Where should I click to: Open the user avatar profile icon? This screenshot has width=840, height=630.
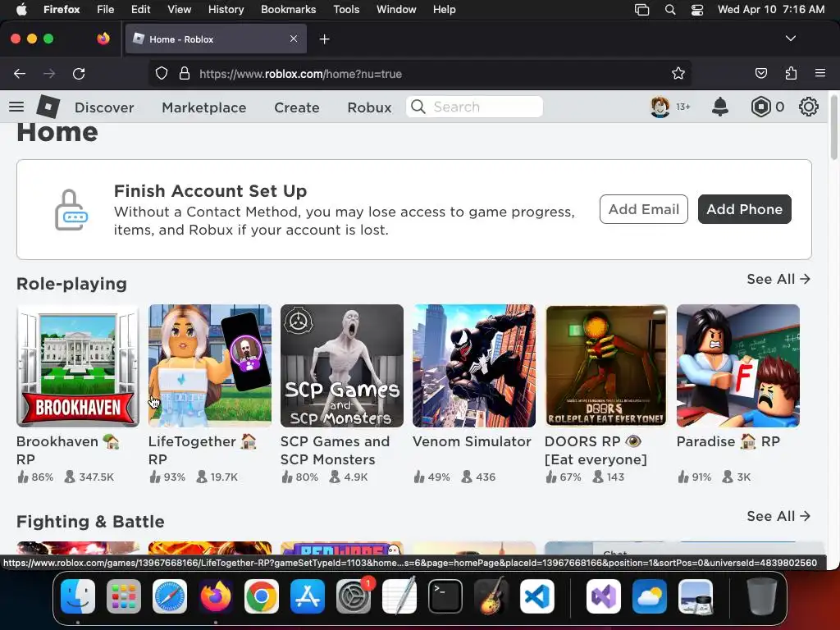tap(660, 107)
